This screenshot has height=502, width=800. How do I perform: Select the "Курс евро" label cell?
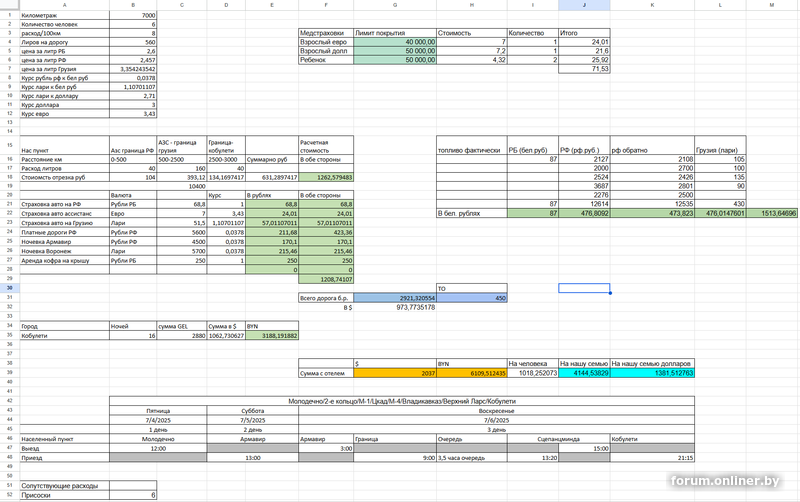64,114
